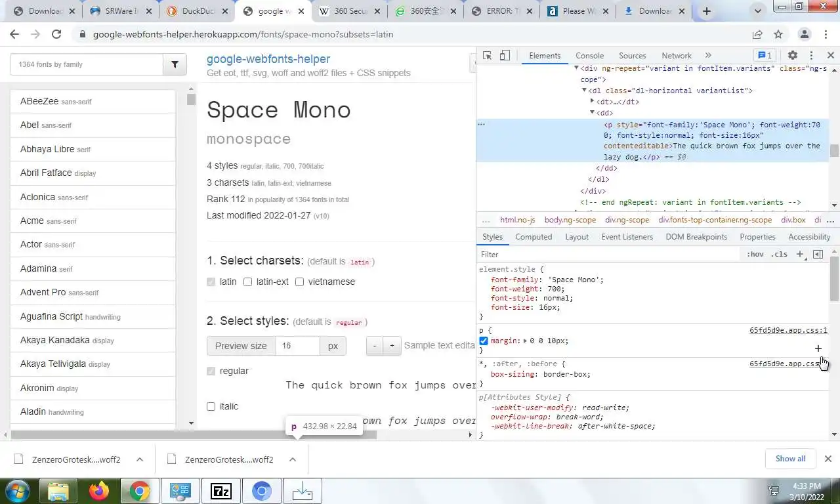Collapse the ng-repeat div node
The height and width of the screenshot is (504, 840).
pyautogui.click(x=576, y=68)
